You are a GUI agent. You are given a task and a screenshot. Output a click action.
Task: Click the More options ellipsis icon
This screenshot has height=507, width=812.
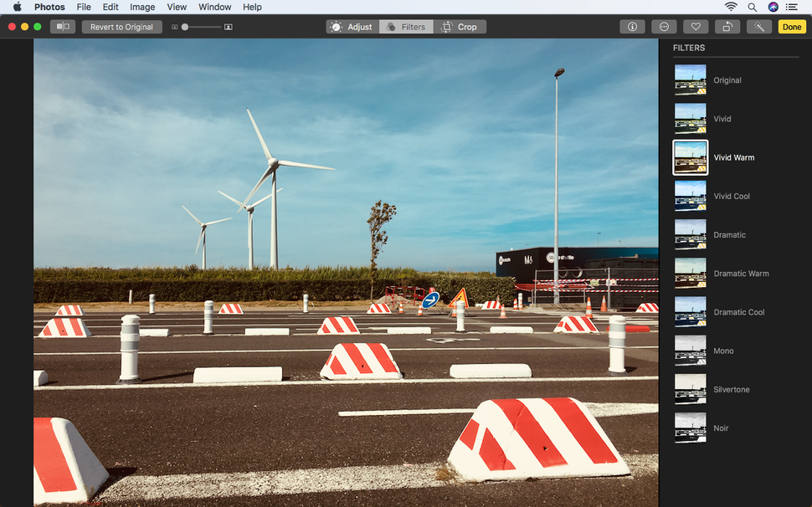[664, 26]
